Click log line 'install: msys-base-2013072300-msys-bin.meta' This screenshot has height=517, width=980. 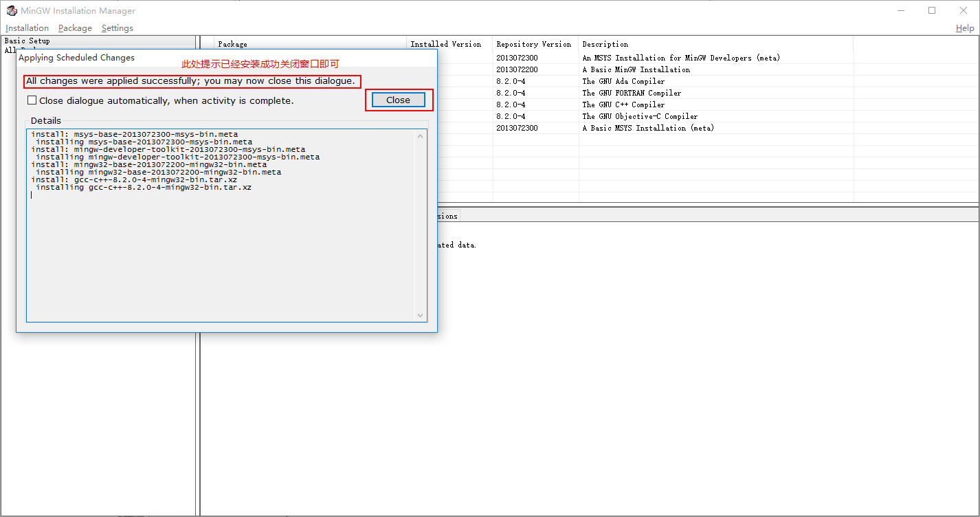pyautogui.click(x=135, y=134)
